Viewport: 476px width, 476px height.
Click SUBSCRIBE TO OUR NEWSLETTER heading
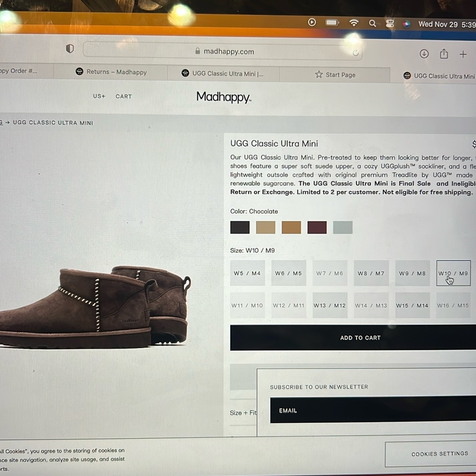pos(319,387)
